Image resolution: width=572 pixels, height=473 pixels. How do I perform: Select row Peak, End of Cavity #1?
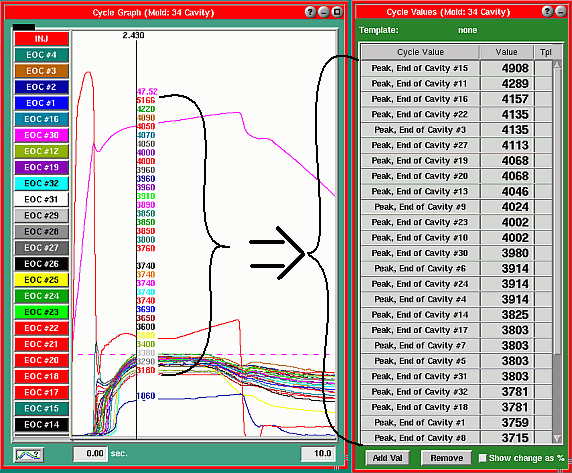tap(456, 422)
